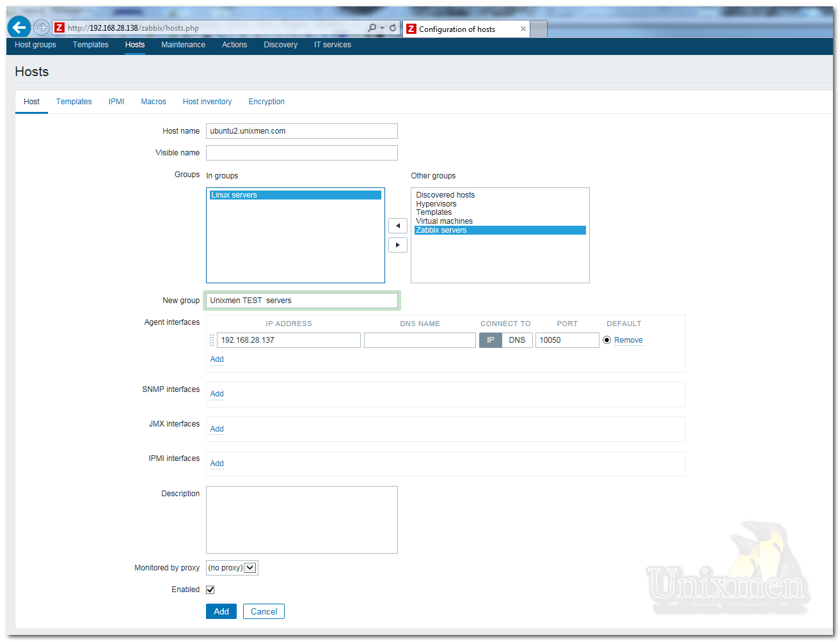Screen dimensions: 840x642
Task: Open the IT services menu
Action: [x=333, y=45]
